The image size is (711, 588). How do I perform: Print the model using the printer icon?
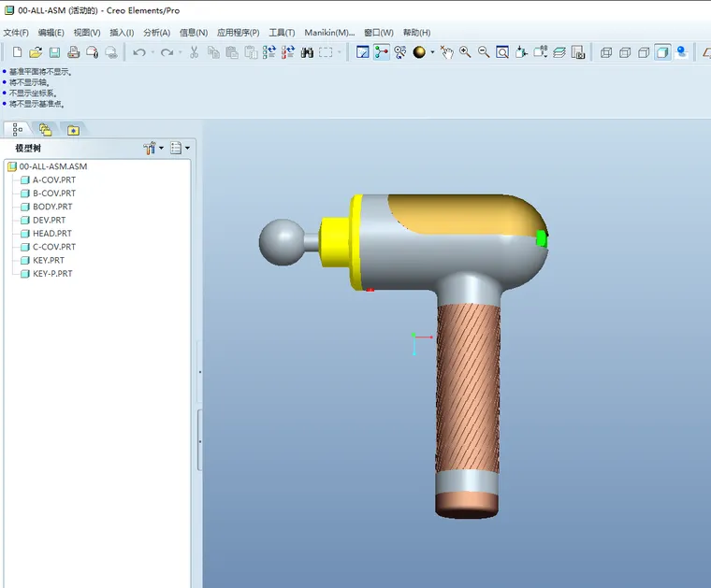coord(74,52)
